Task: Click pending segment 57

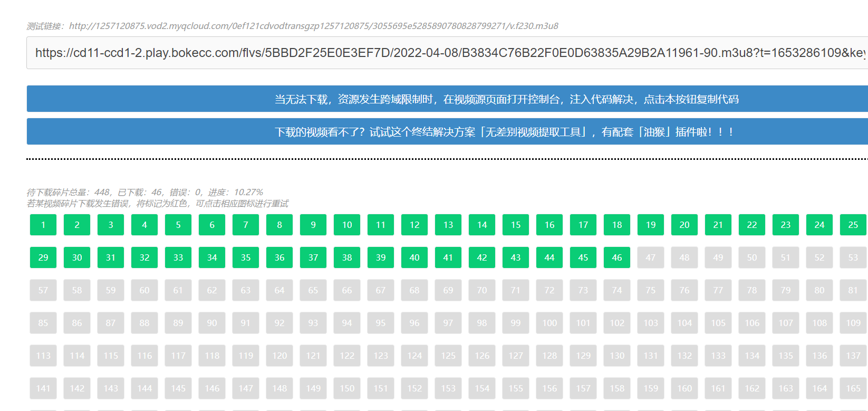Action: click(x=43, y=290)
